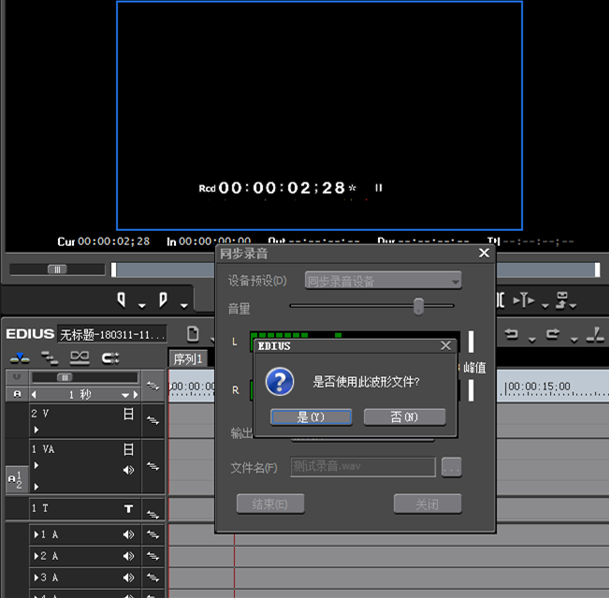Viewport: 609px width, 598px height.
Task: Toggle sync lock on 1 VA track
Action: tap(153, 466)
